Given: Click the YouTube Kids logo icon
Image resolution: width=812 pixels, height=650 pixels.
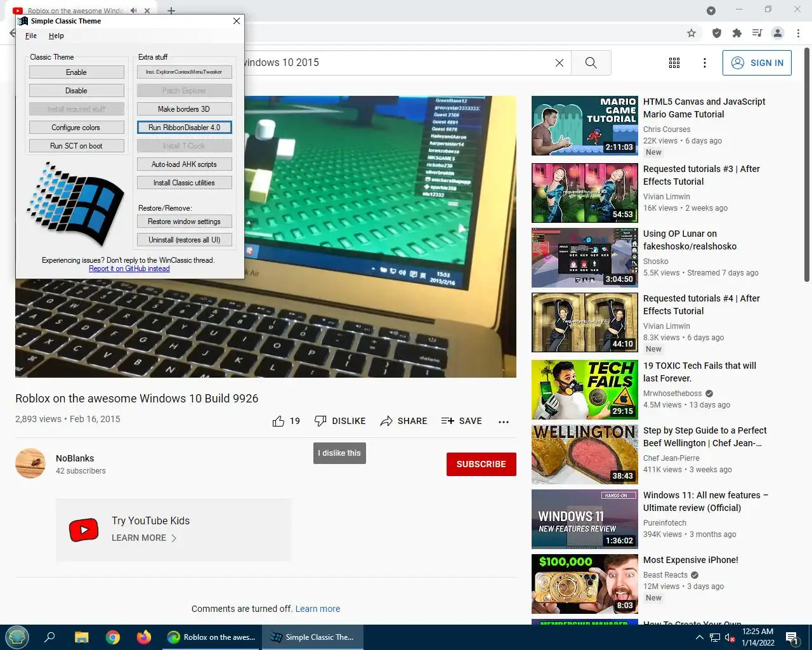Looking at the screenshot, I should pos(84,530).
